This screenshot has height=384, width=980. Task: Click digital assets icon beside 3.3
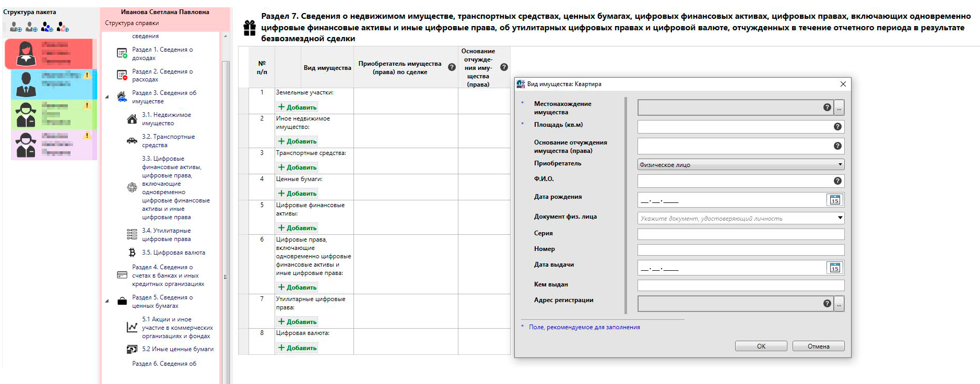132,187
